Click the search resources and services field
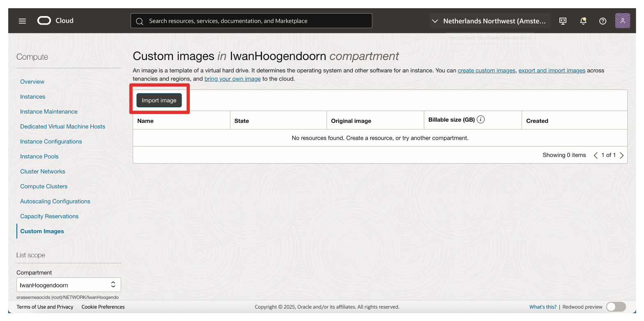This screenshot has height=321, width=644. (x=251, y=21)
